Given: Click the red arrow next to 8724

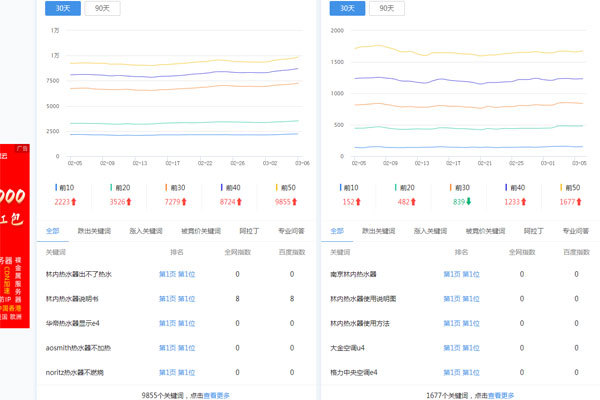Looking at the screenshot, I should [x=241, y=202].
